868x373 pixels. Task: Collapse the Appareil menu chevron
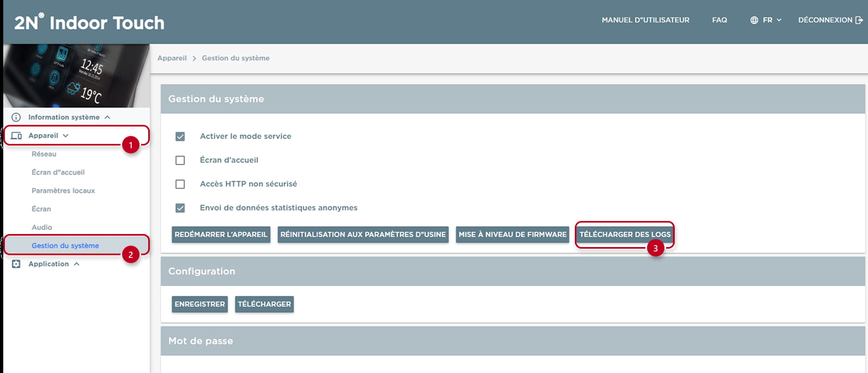point(66,136)
